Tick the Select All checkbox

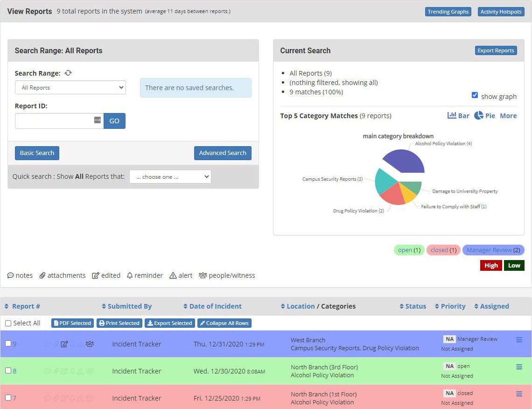tap(8, 324)
